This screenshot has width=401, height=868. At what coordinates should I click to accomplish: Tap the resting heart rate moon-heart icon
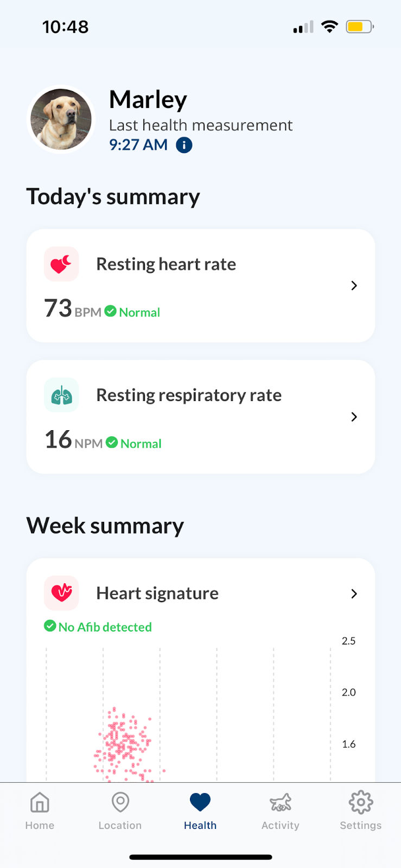[61, 264]
